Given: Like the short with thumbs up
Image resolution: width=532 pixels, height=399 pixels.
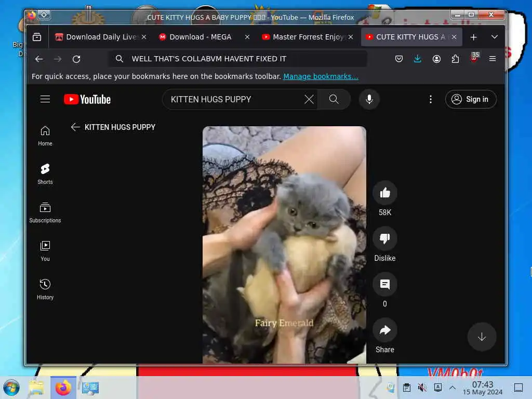Looking at the screenshot, I should pyautogui.click(x=385, y=193).
